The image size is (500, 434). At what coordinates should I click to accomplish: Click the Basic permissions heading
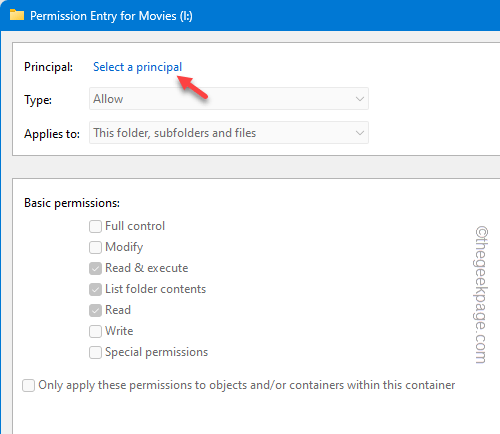click(72, 203)
